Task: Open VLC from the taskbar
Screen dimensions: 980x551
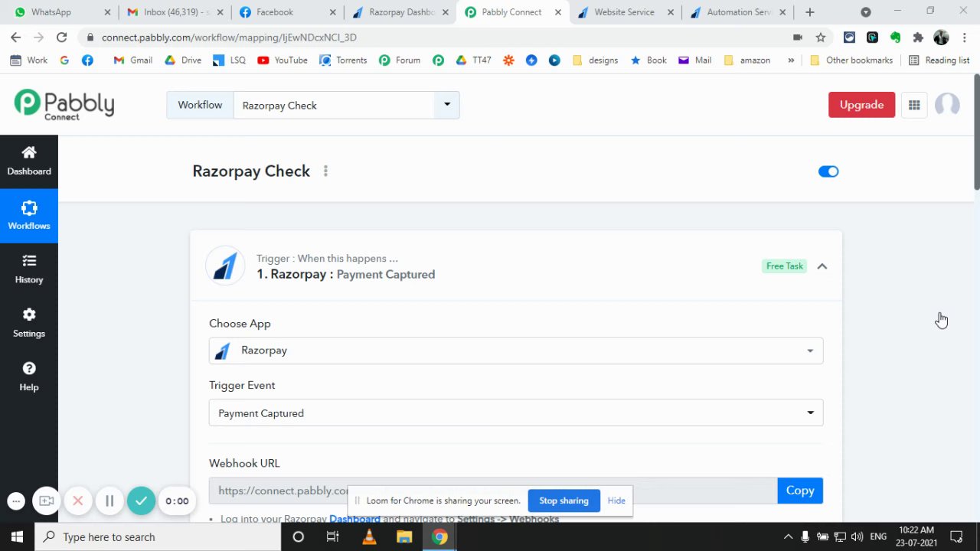Action: tap(369, 536)
